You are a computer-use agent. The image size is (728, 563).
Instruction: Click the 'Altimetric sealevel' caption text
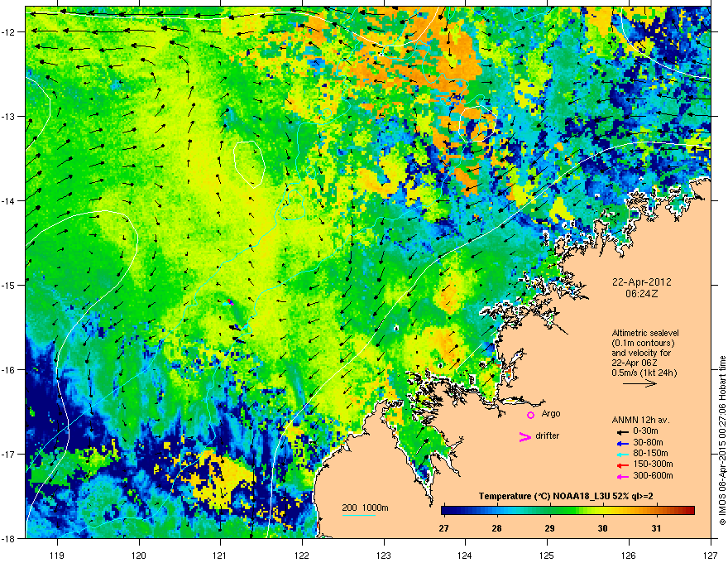click(645, 333)
